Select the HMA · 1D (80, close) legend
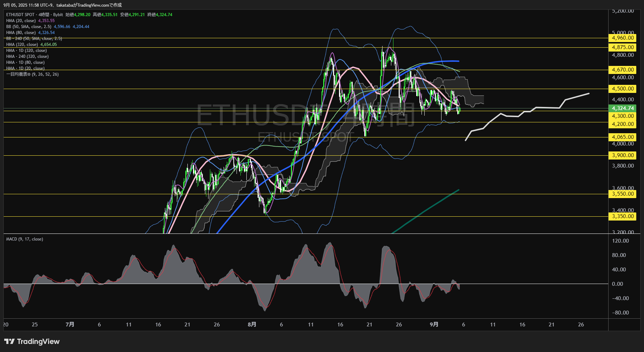644x352 pixels. (25, 62)
